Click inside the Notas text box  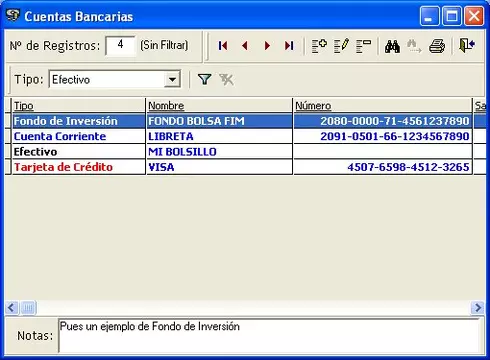(269, 335)
